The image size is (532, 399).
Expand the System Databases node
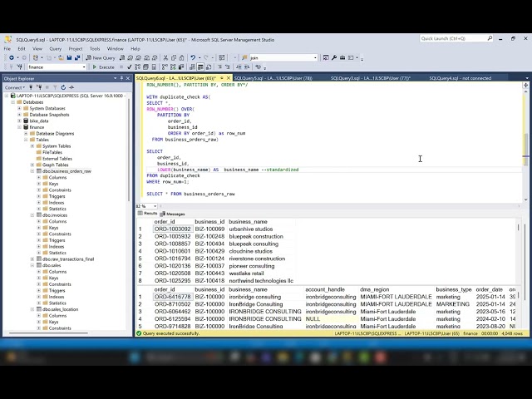(19, 109)
